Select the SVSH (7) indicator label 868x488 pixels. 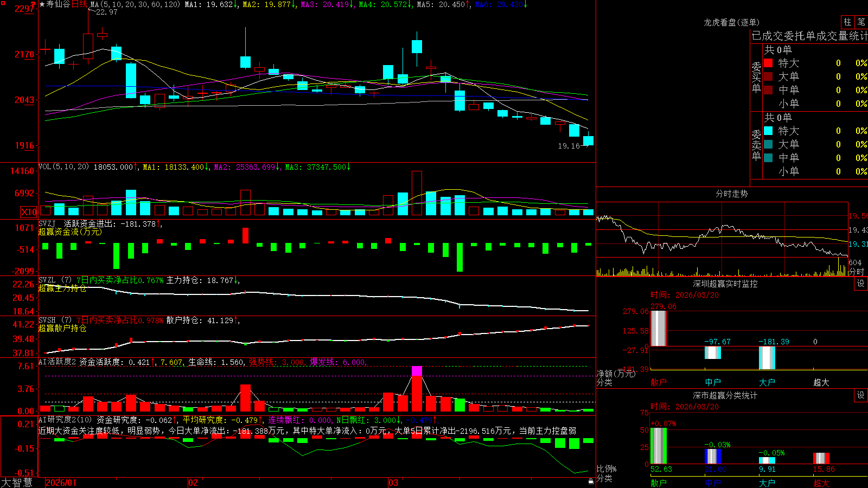(x=55, y=320)
